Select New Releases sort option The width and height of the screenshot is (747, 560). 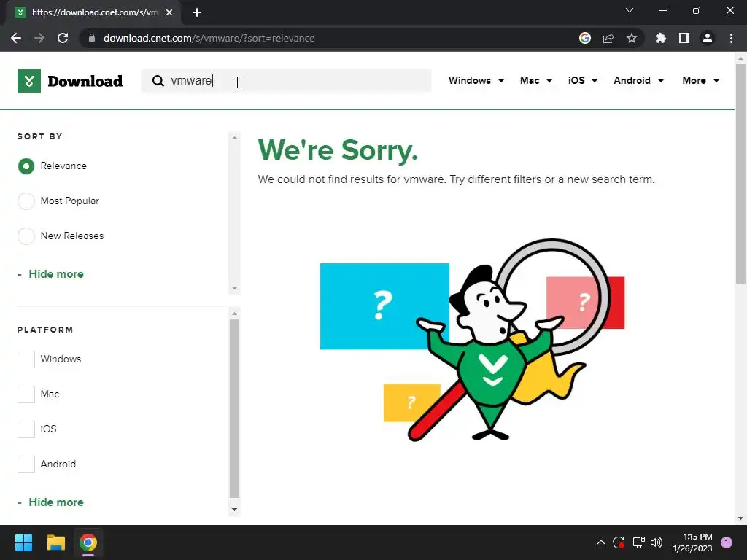(26, 236)
